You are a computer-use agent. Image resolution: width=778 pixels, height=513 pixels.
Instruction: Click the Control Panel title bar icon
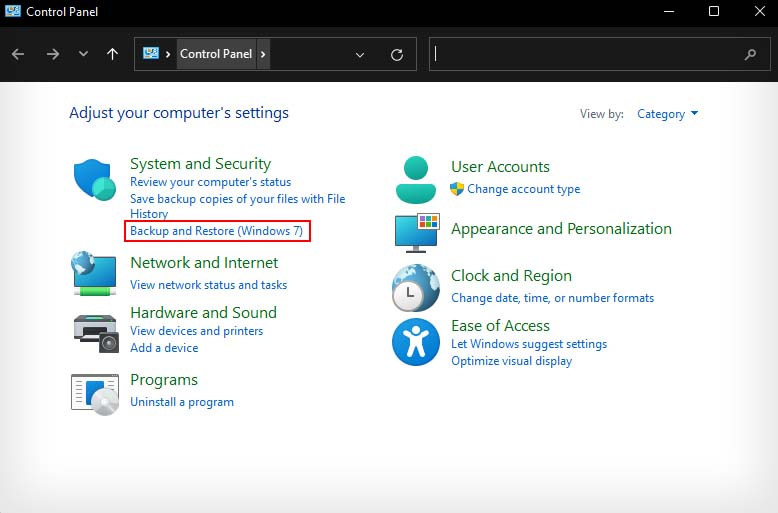pos(12,11)
